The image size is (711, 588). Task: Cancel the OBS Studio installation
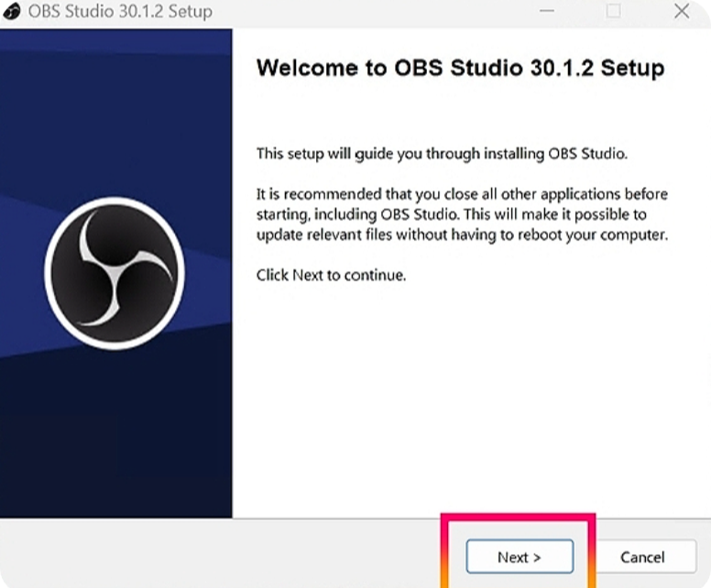coord(642,557)
